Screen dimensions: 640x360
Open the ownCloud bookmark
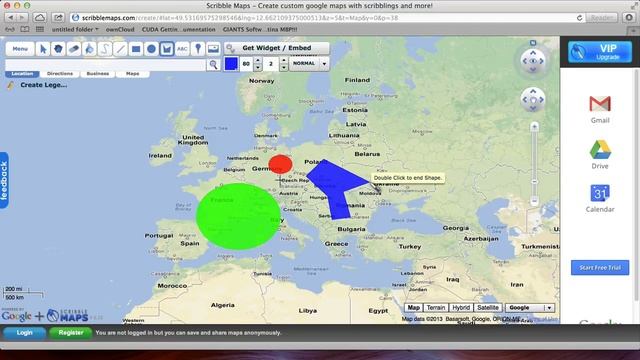click(120, 29)
